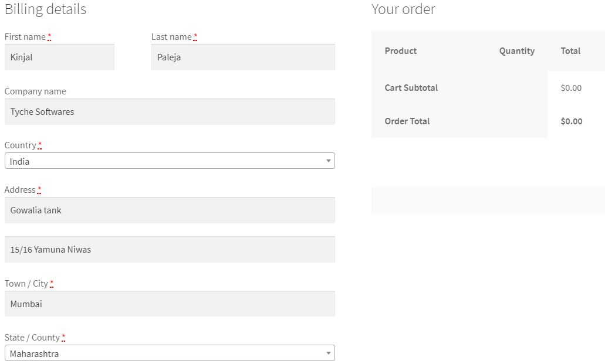Viewport: 605px width, 364px height.
Task: Click the required asterisk beside First name
Action: click(x=49, y=37)
